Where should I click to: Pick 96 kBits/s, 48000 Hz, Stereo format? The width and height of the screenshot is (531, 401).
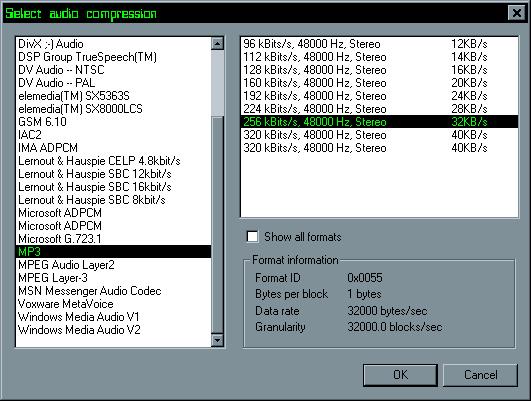[x=379, y=44]
